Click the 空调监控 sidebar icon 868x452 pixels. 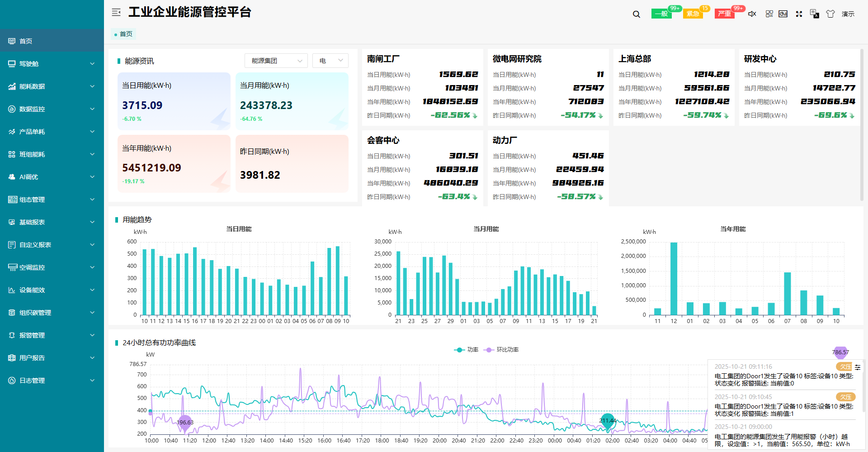pos(12,267)
